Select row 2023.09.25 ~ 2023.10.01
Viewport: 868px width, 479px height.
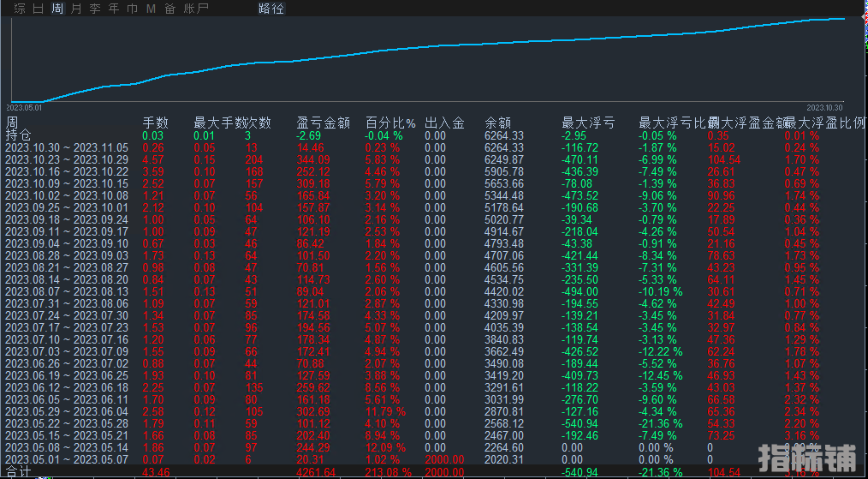67,208
